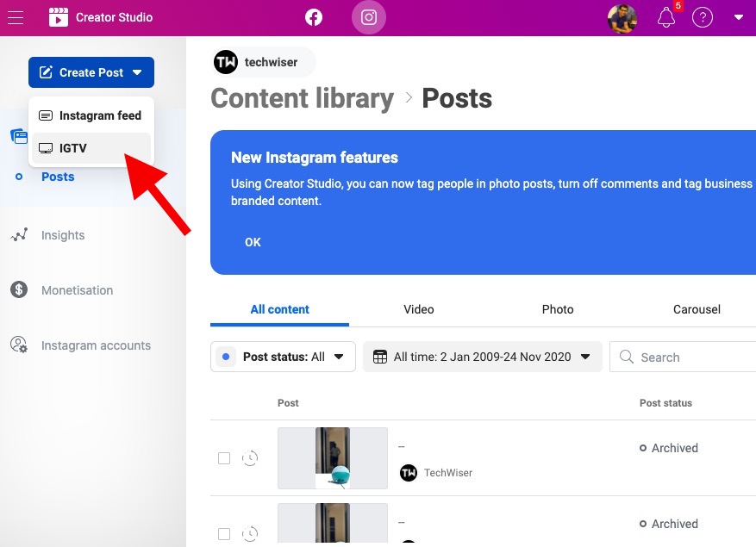Click the Archived status of the second post
This screenshot has height=547, width=756.
coord(669,524)
